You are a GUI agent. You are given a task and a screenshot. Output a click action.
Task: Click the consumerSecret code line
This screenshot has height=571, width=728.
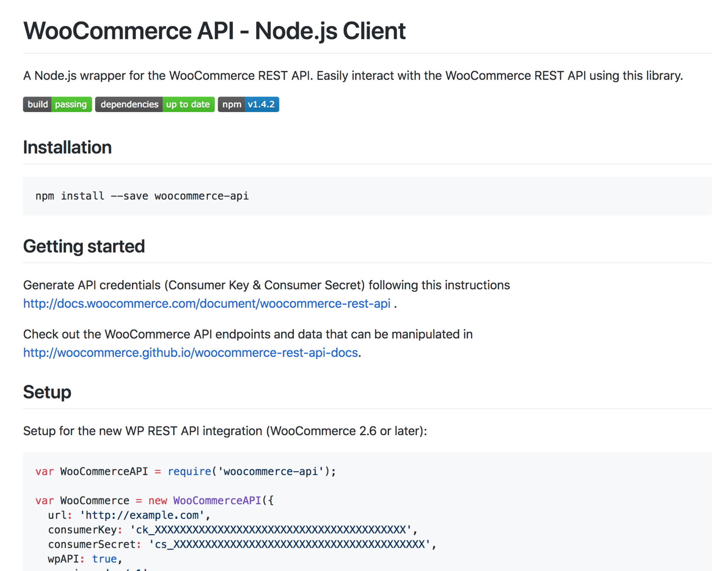point(242,544)
